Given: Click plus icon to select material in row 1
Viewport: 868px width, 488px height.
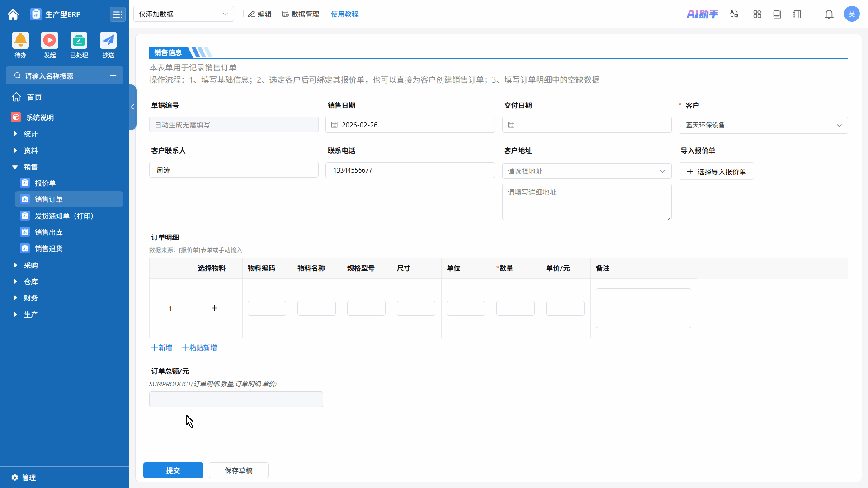Looking at the screenshot, I should point(215,308).
